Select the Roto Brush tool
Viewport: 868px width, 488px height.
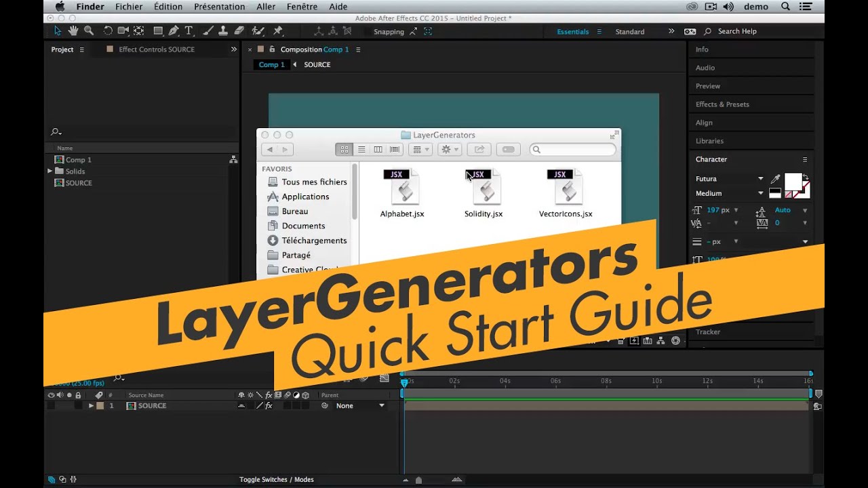(x=258, y=30)
